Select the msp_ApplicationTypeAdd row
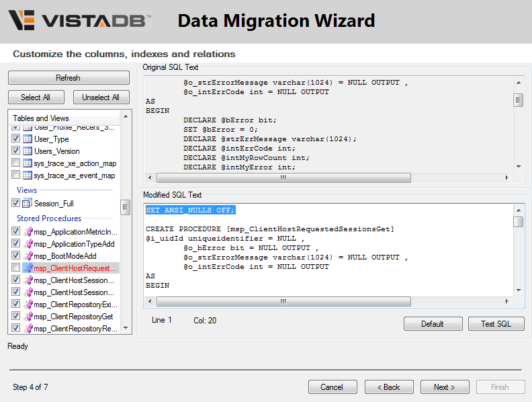Viewport: 532px width, 402px height. pos(74,244)
